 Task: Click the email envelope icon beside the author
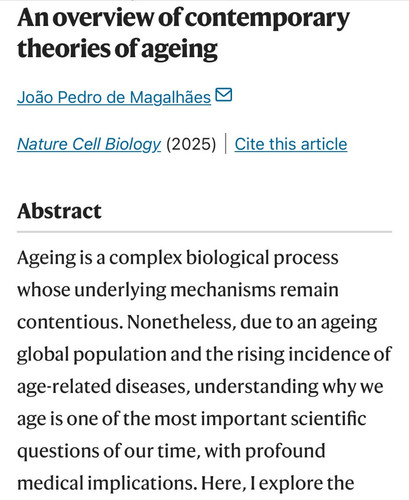[x=224, y=95]
